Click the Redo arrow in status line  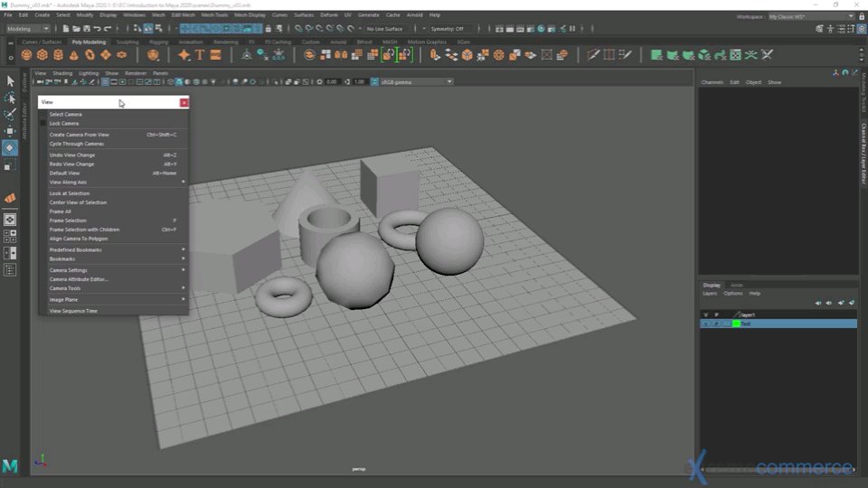pyautogui.click(x=108, y=29)
